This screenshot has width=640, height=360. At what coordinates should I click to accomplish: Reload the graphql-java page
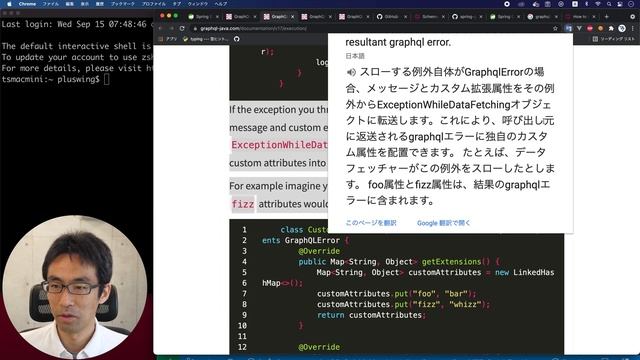coord(182,28)
